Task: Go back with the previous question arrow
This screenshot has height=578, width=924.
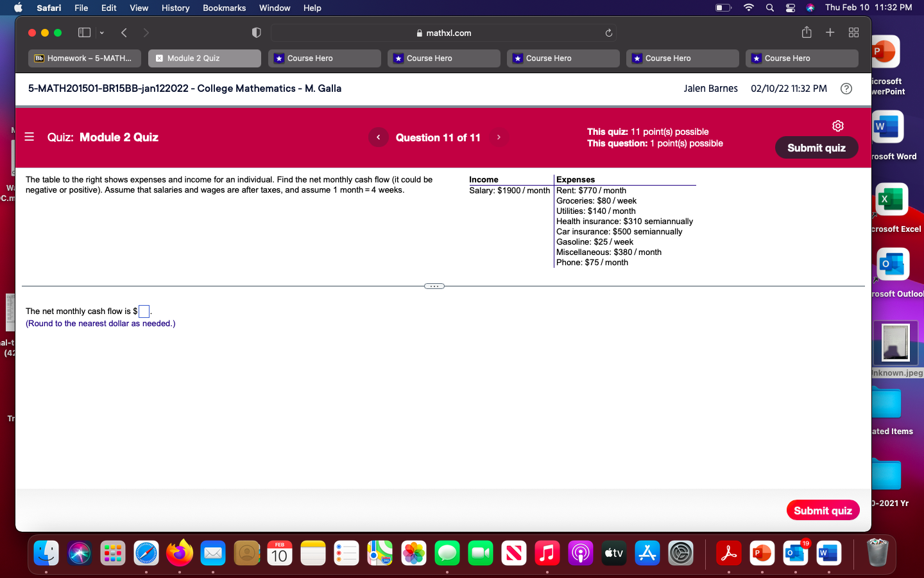Action: (x=378, y=137)
